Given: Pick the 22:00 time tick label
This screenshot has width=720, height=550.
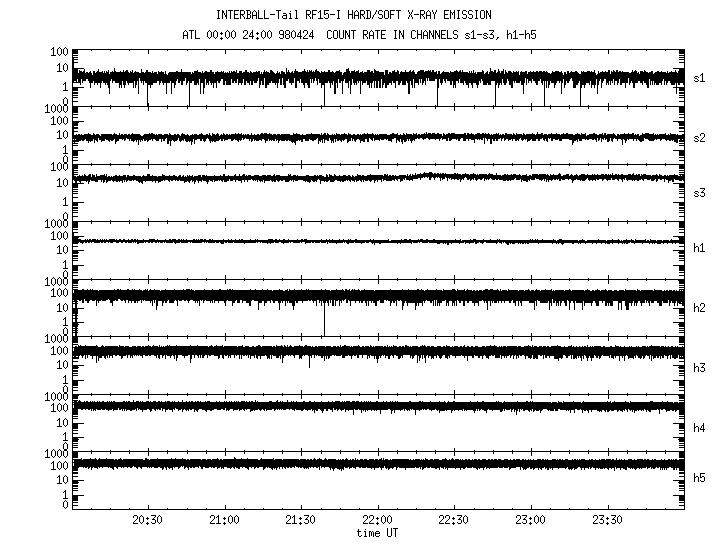Looking at the screenshot, I should pyautogui.click(x=377, y=521).
